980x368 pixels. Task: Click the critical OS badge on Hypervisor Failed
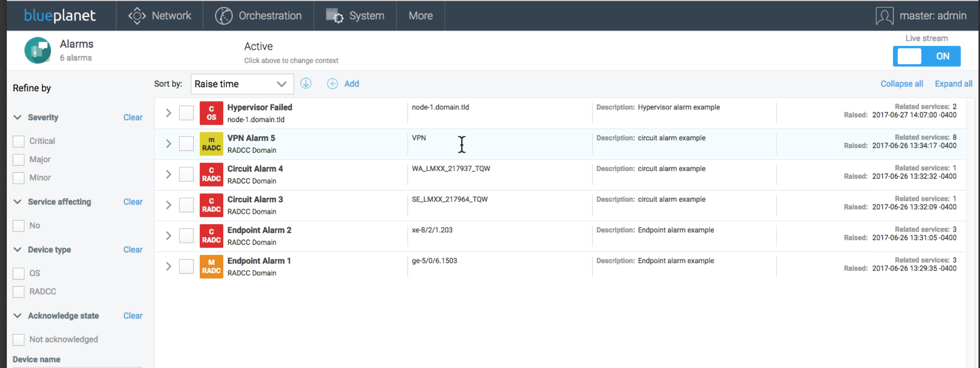click(x=211, y=113)
